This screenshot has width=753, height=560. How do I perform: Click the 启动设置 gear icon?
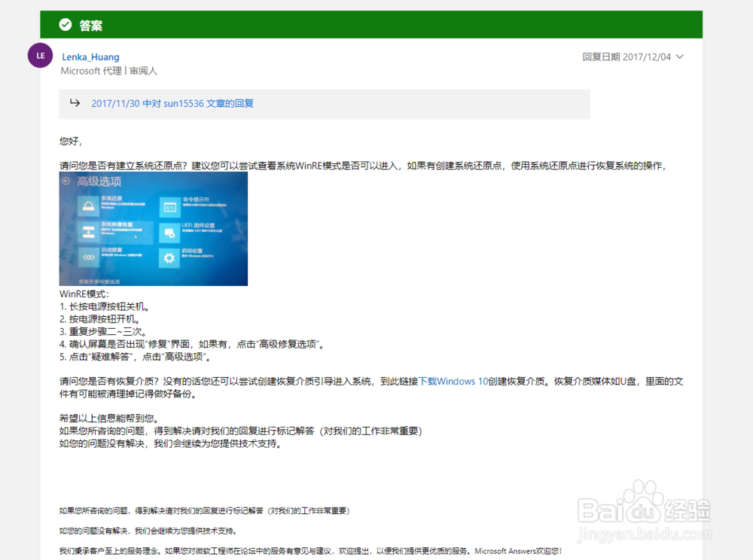[x=169, y=257]
